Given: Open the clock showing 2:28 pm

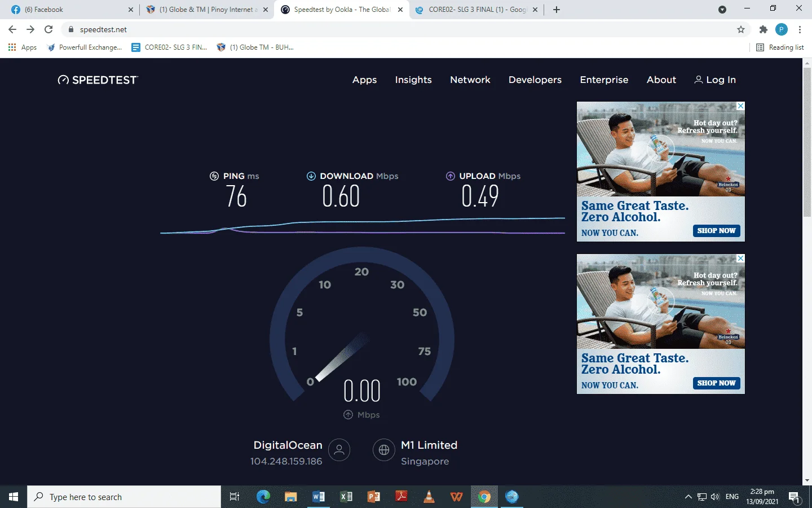Looking at the screenshot, I should pos(762,497).
